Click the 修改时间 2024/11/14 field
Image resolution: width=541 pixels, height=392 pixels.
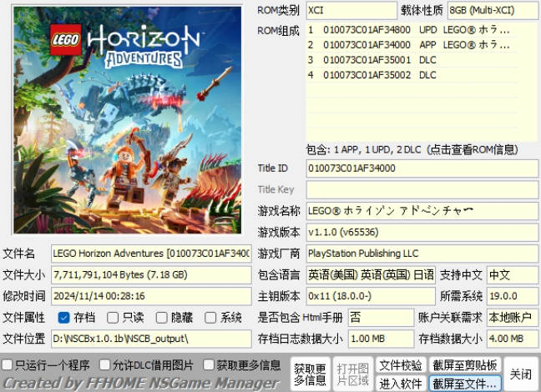tap(151, 296)
